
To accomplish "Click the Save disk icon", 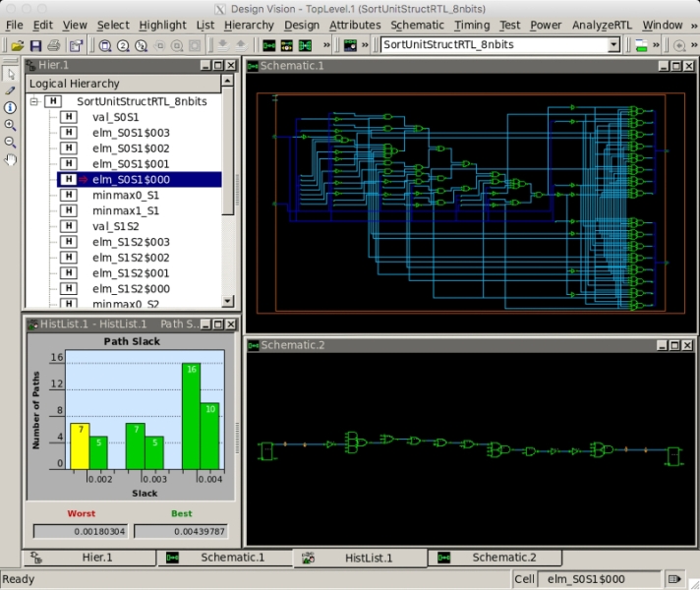I will [x=35, y=45].
